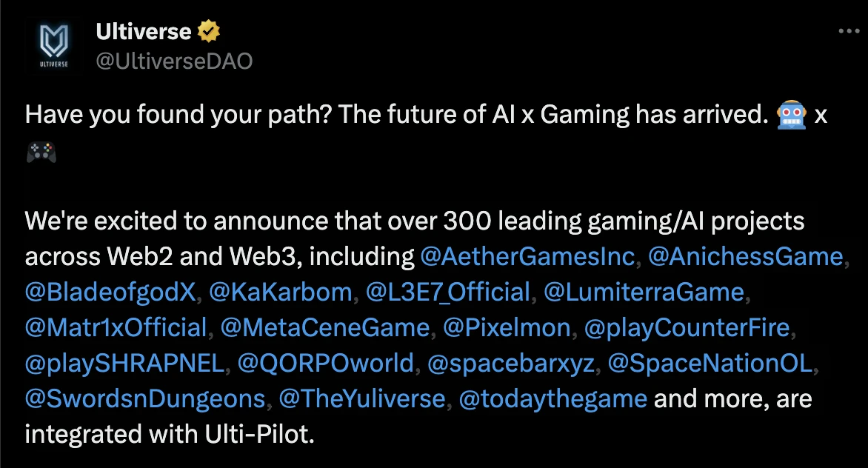Open the @LumiterraGame mention
The image size is (868, 468).
[644, 292]
